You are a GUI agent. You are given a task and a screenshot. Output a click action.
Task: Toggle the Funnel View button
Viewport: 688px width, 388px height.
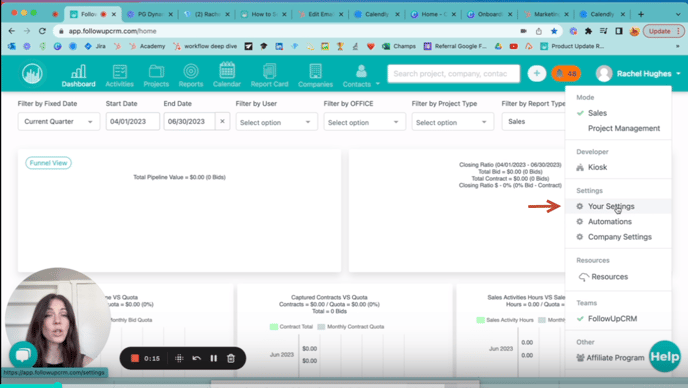click(x=48, y=163)
